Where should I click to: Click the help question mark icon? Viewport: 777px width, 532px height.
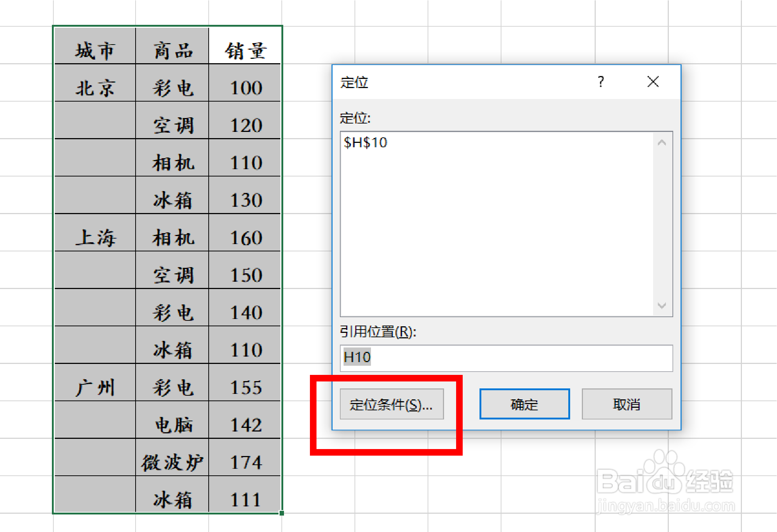coord(600,81)
